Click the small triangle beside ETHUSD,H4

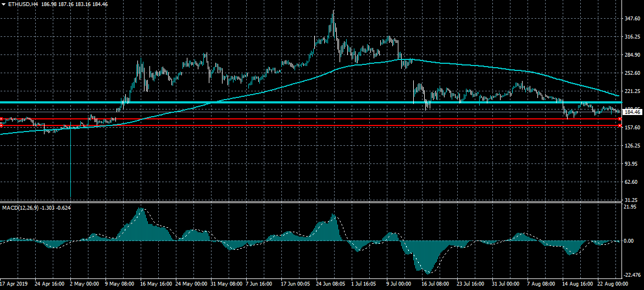tap(3, 4)
